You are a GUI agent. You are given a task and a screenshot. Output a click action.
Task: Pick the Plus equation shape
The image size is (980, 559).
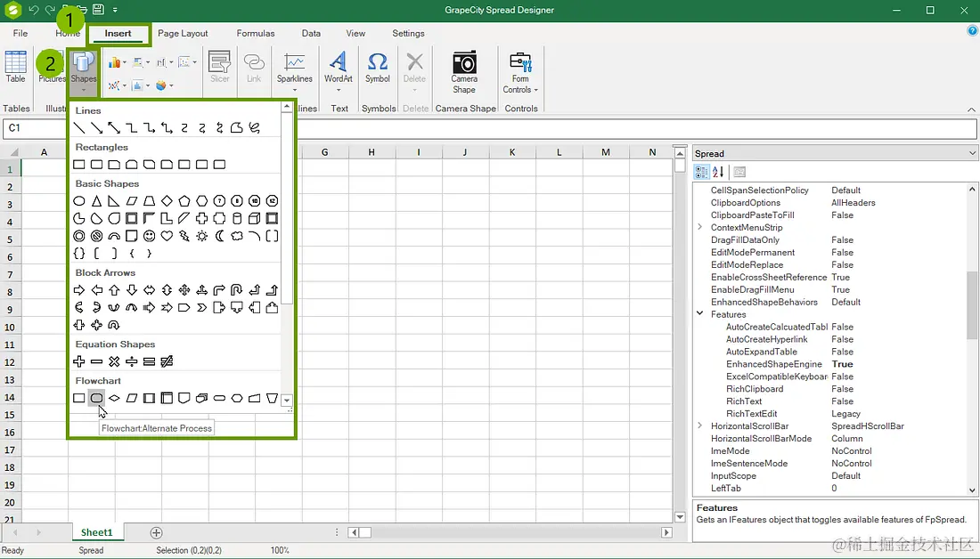(78, 361)
